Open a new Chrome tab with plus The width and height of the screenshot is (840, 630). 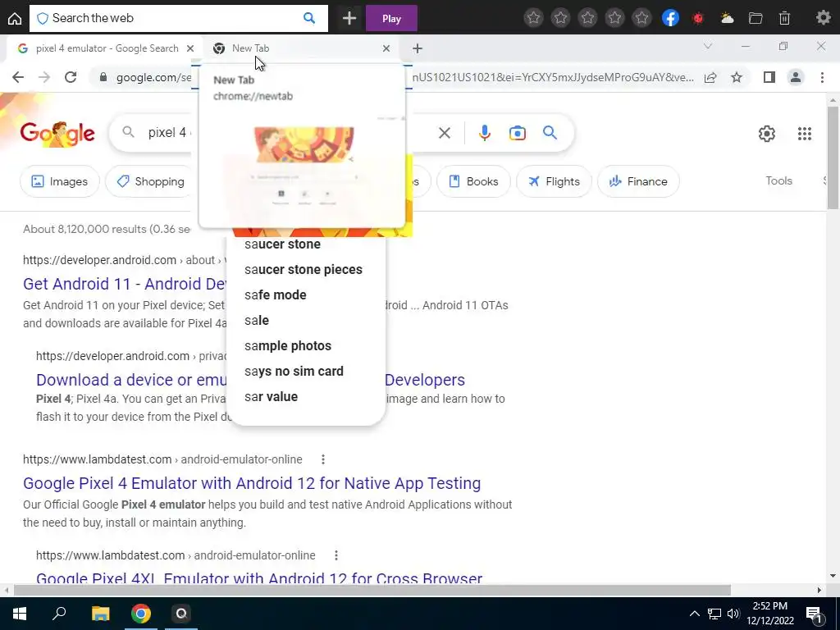pos(418,48)
